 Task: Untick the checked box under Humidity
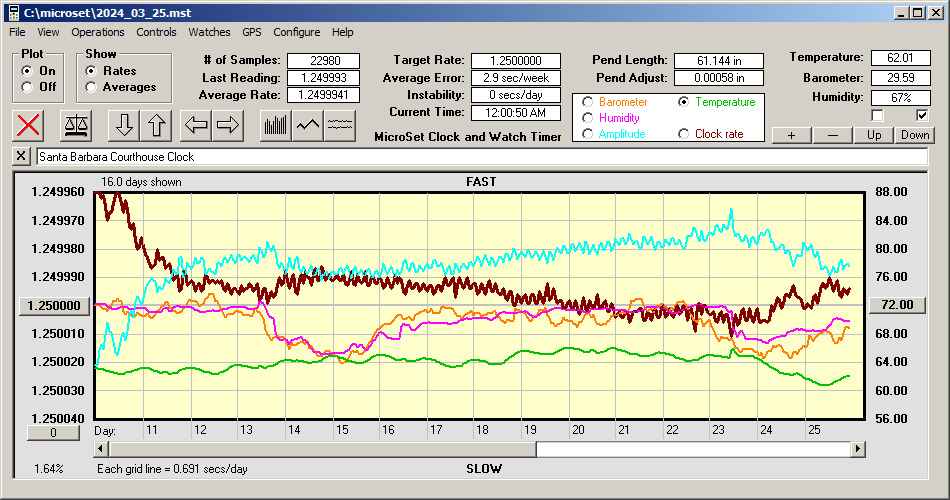[x=922, y=115]
